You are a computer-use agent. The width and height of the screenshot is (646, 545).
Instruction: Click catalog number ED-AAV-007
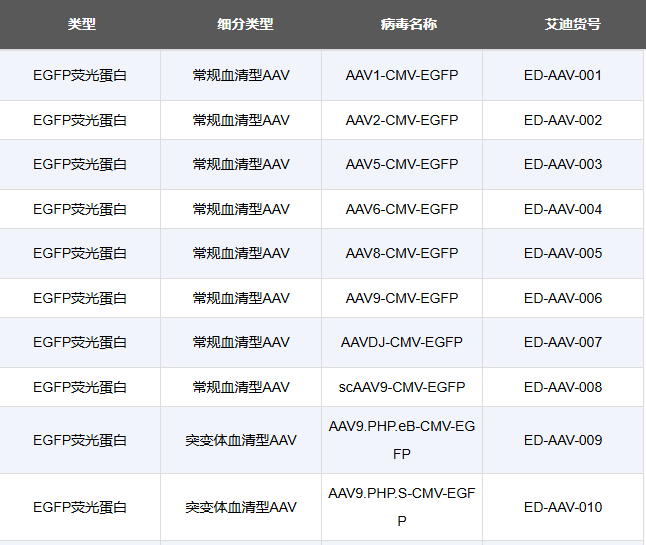click(563, 342)
